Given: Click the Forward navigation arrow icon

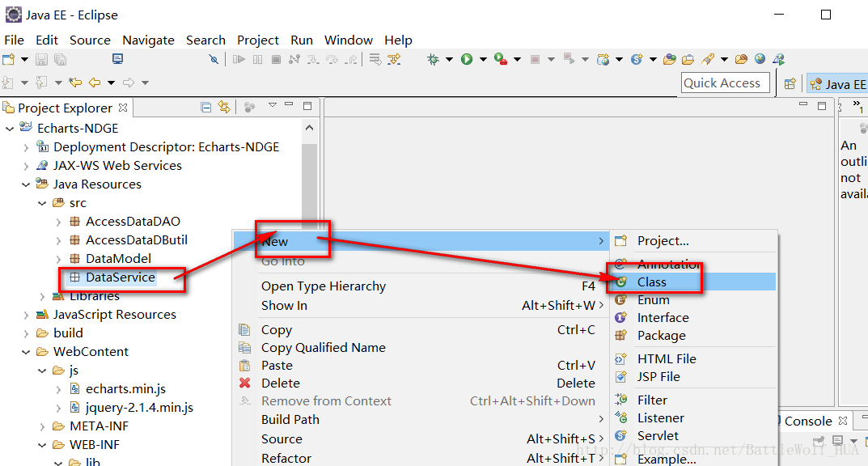Looking at the screenshot, I should click(129, 83).
